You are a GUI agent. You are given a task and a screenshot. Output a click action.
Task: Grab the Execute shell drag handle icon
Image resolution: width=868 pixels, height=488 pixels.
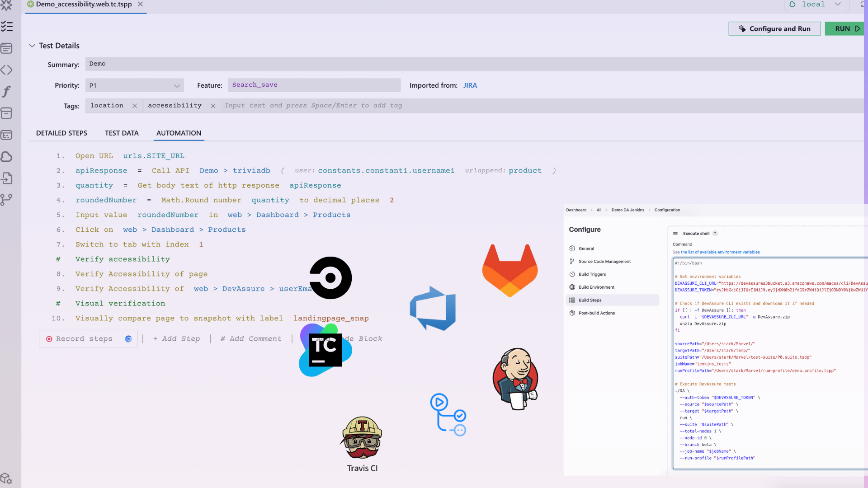675,234
